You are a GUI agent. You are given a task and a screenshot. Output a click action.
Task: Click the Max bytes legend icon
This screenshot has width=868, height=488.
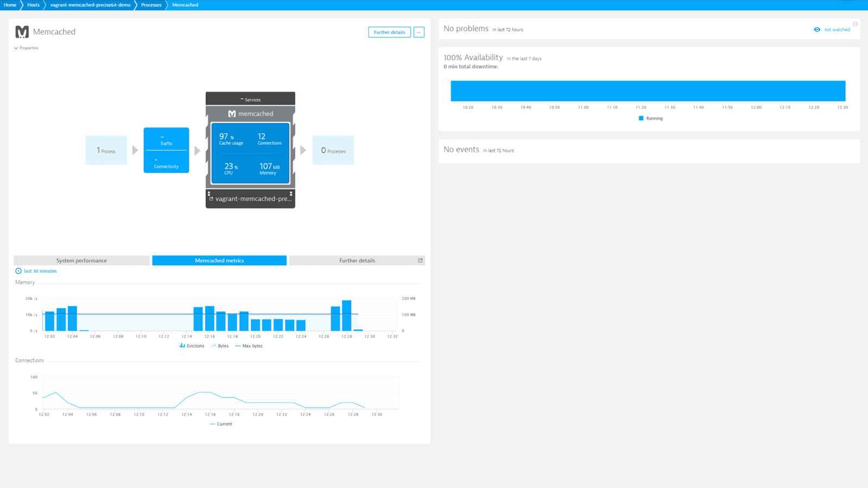click(238, 346)
